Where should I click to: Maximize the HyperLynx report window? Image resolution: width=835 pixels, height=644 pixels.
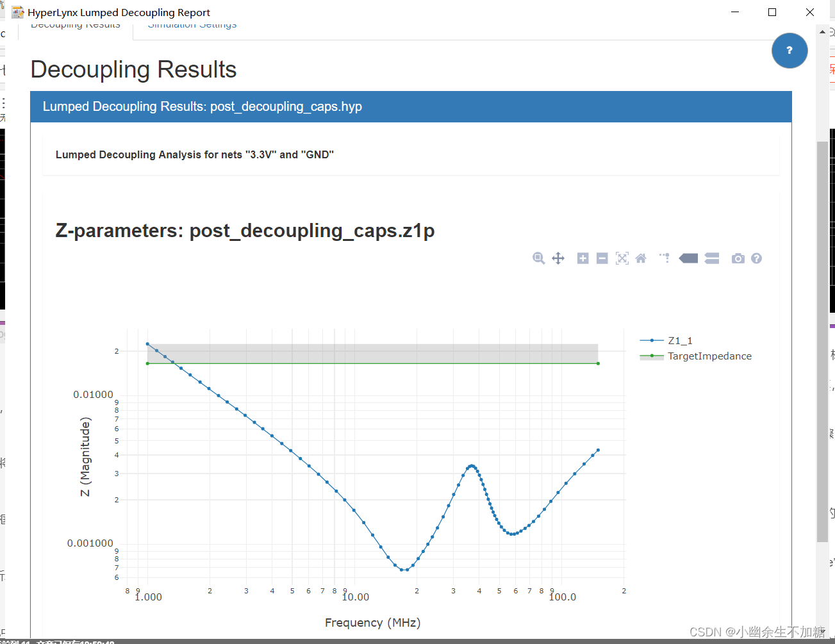tap(772, 12)
